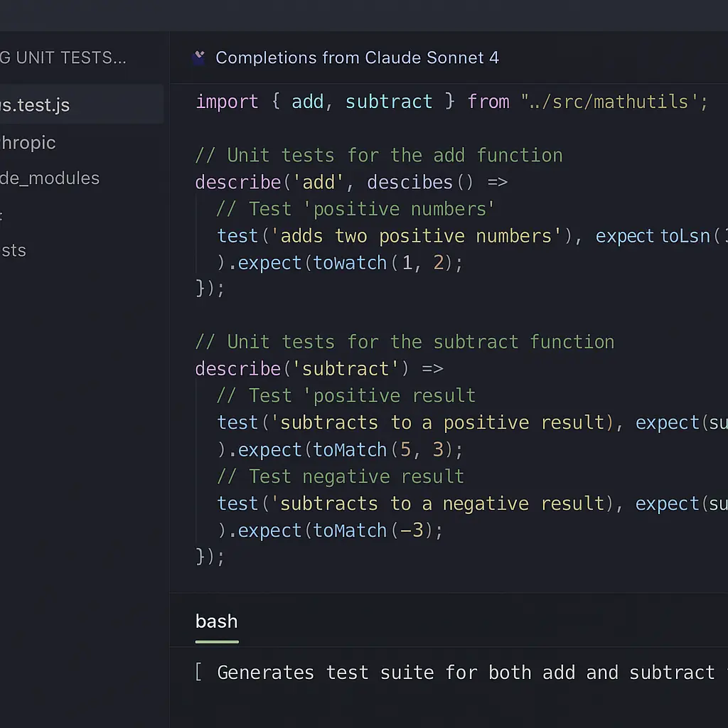The height and width of the screenshot is (728, 728).
Task: Click 'subtracts to a negative result' test line
Action: point(441,504)
